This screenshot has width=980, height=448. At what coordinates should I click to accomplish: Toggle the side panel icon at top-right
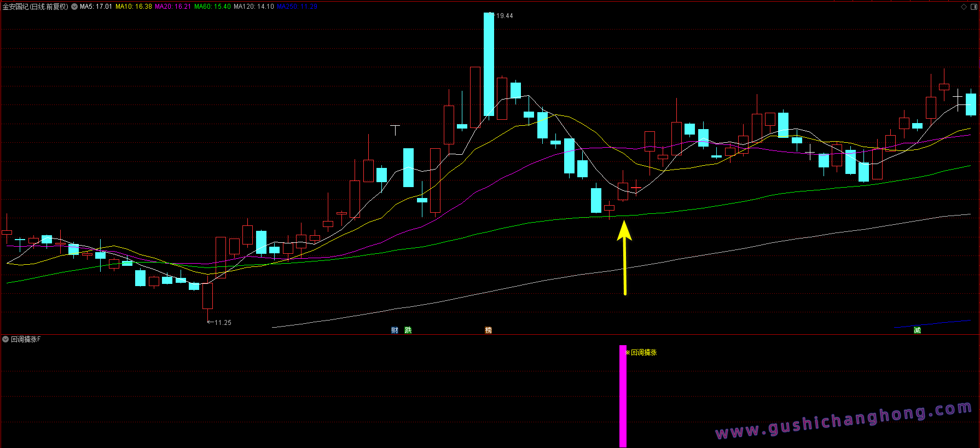[973, 7]
